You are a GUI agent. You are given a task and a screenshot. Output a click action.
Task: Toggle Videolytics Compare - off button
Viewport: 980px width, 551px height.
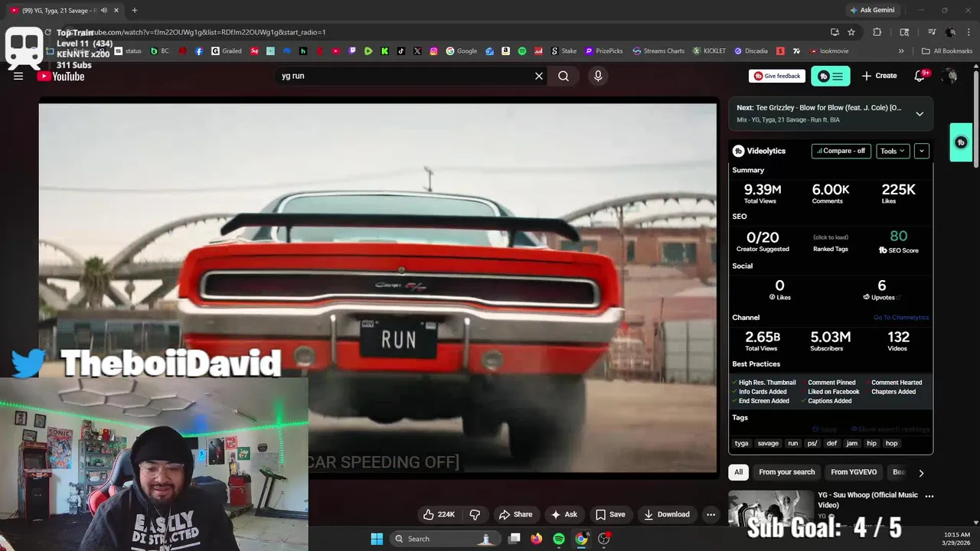click(x=841, y=151)
